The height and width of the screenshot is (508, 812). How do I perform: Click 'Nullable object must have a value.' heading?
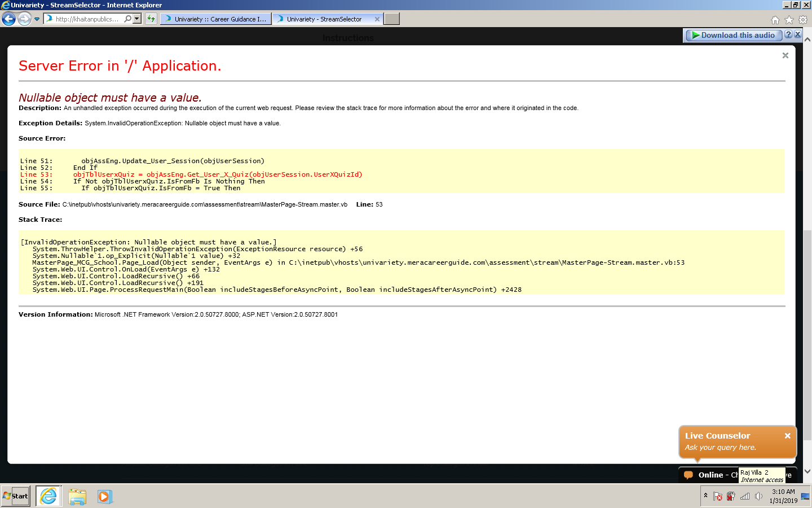tap(110, 98)
